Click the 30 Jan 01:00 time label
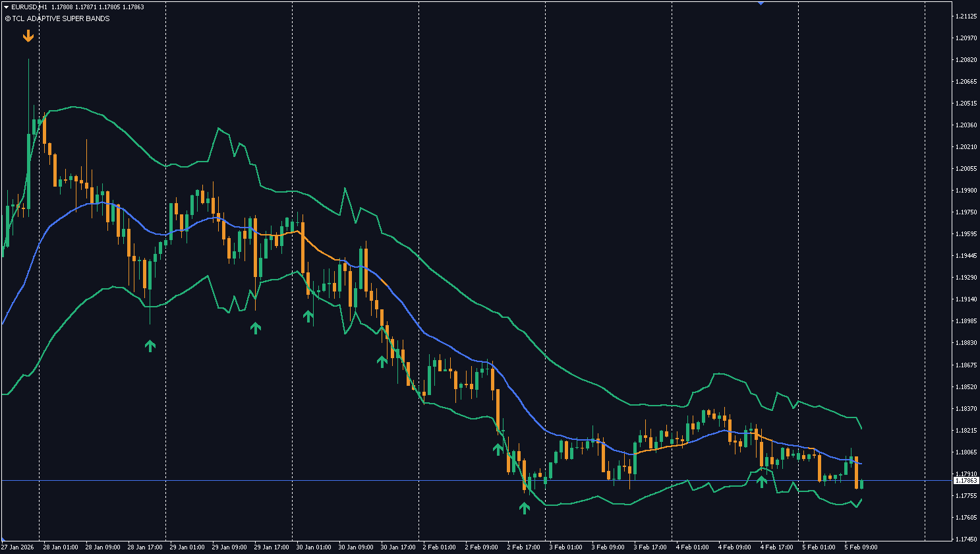980x554 pixels. [314, 547]
